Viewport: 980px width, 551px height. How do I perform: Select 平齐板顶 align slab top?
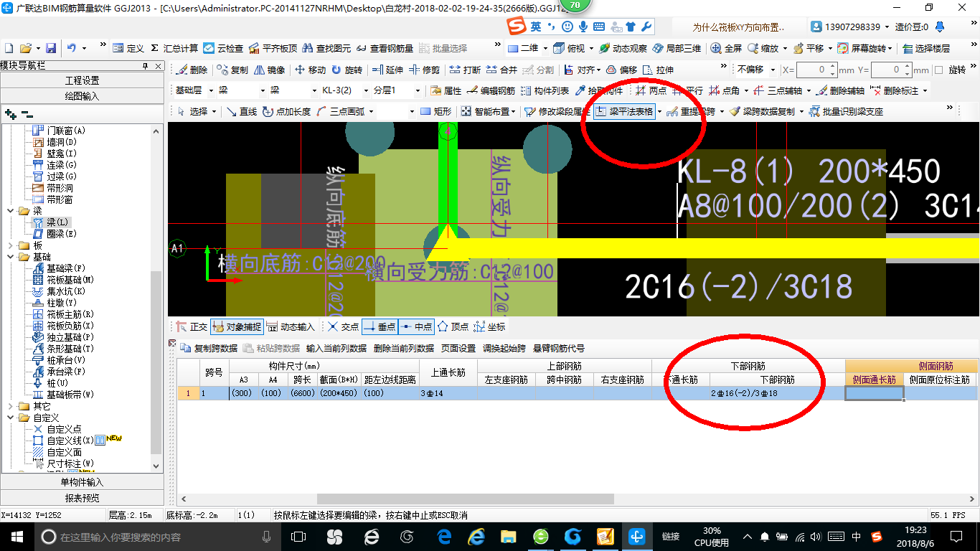[273, 48]
